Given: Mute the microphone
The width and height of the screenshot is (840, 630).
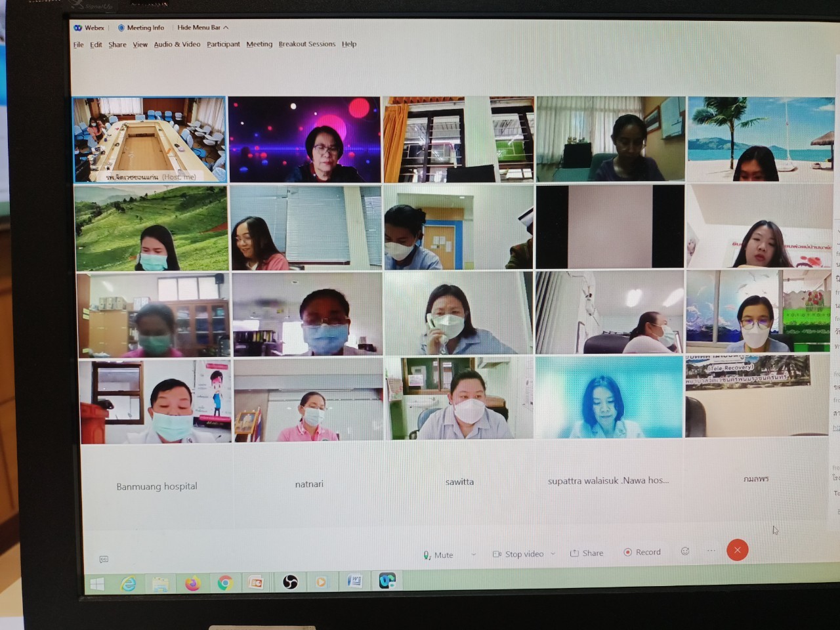Looking at the screenshot, I should click(x=438, y=555).
